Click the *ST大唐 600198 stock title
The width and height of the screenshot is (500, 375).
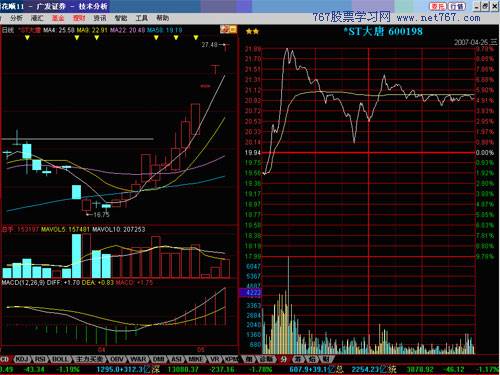point(383,32)
